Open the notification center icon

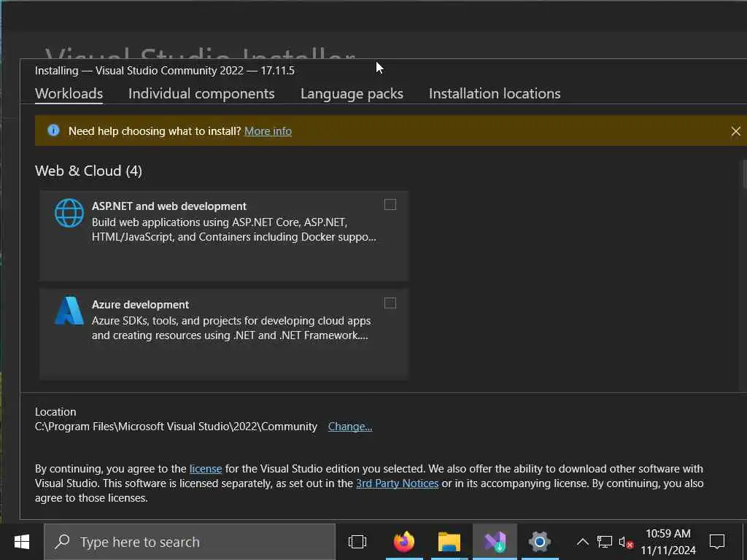717,542
